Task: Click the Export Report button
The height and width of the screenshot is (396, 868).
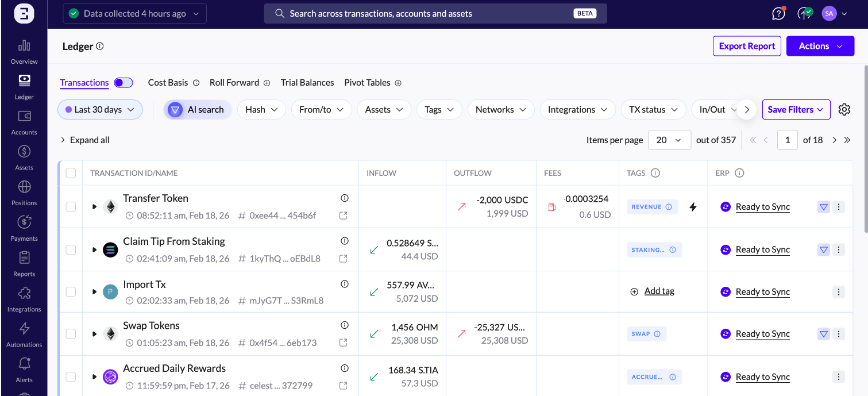Action: (x=747, y=46)
